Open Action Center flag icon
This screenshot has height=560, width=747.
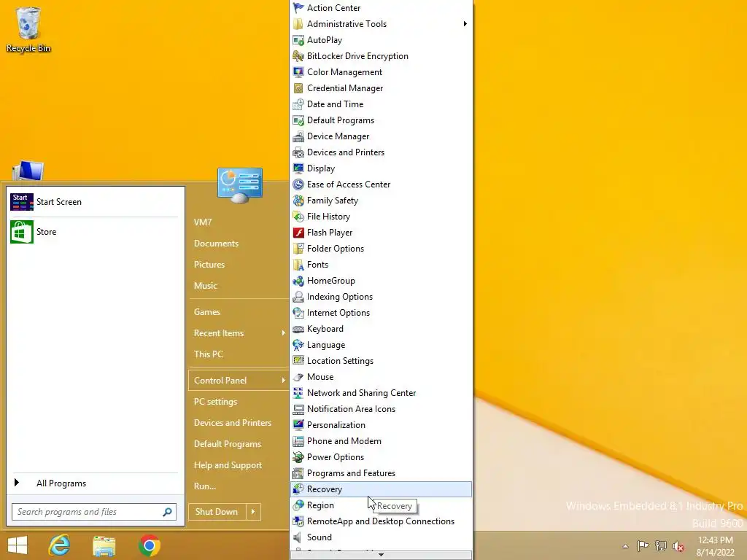[298, 7]
